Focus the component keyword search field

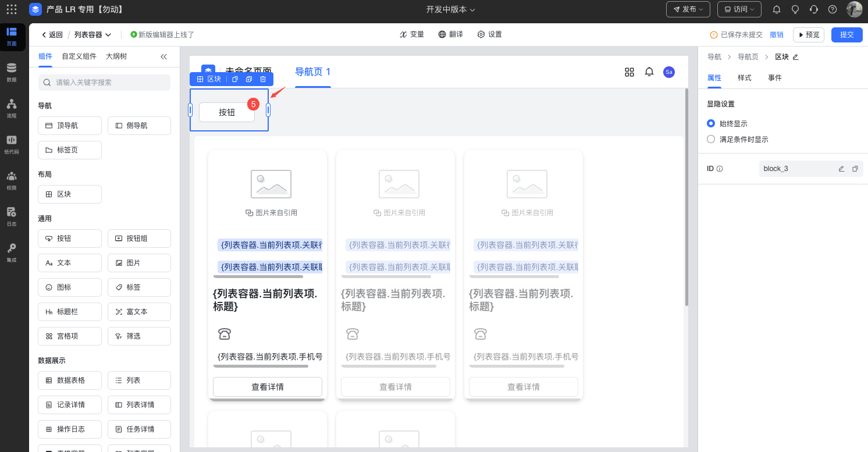click(104, 83)
